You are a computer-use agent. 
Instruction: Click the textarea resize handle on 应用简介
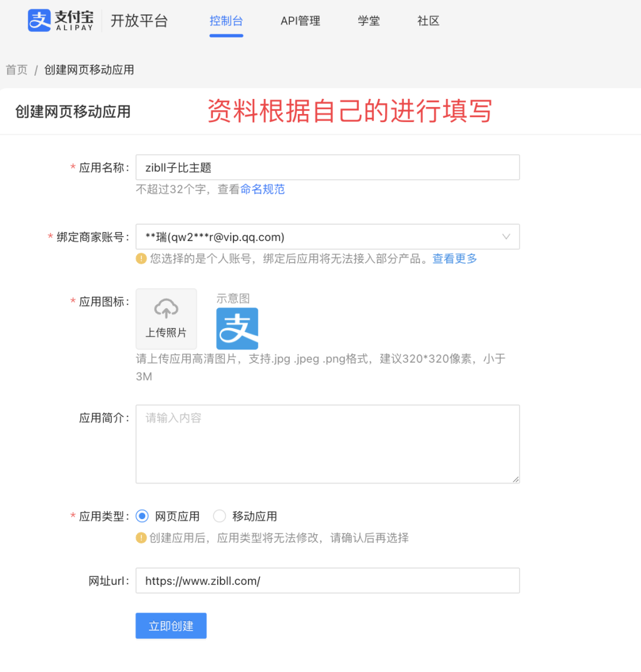[516, 478]
